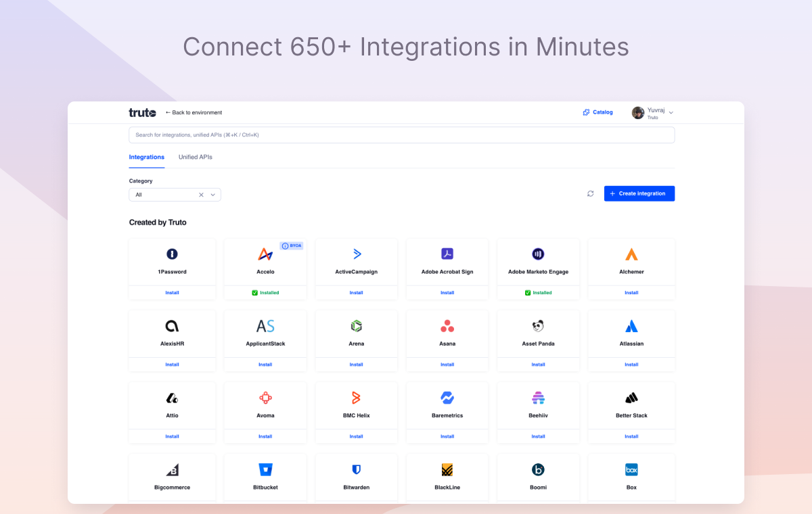This screenshot has height=514, width=812.
Task: Click the ApplicantStack AS logo
Action: [265, 326]
